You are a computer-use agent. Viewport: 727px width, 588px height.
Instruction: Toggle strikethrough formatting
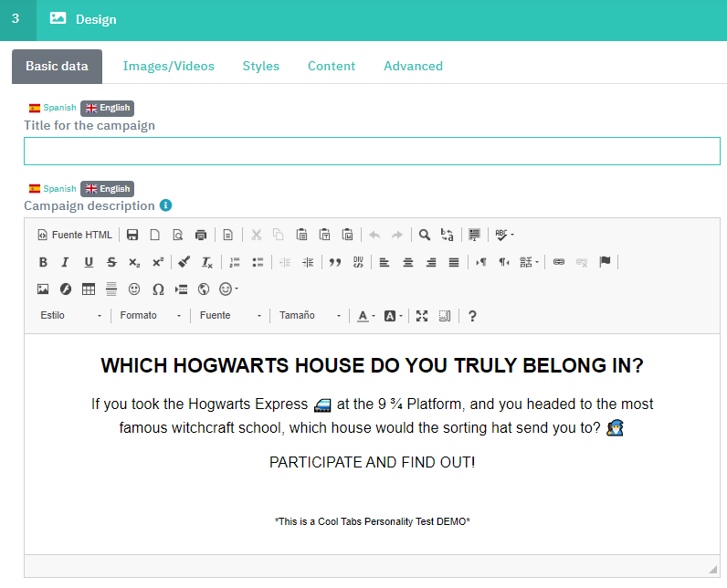[x=111, y=262]
